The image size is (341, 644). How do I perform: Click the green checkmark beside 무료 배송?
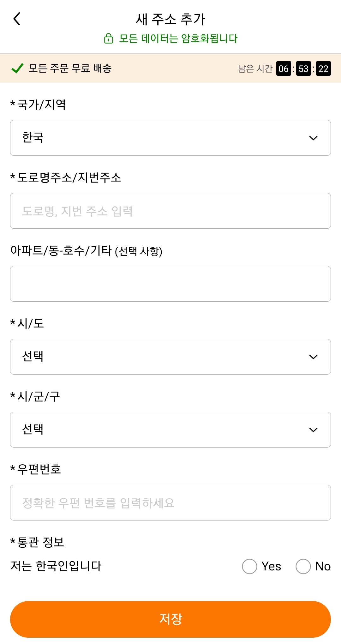click(17, 68)
